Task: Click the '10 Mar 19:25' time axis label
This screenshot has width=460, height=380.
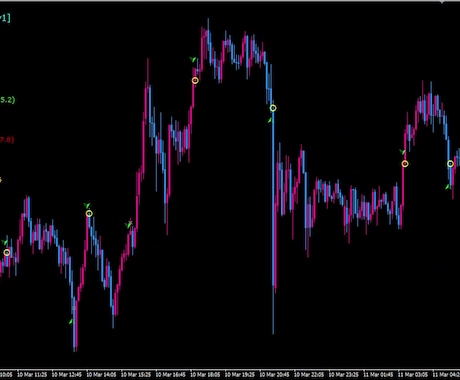Action: 240,375
